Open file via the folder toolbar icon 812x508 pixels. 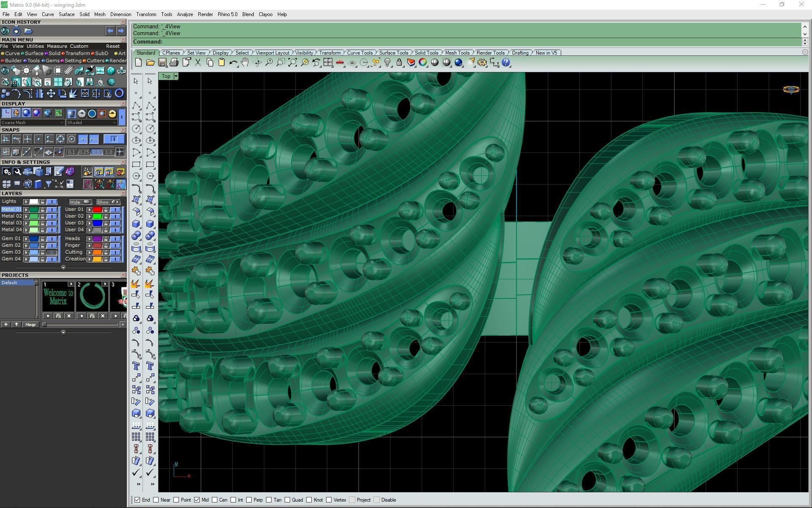coord(150,63)
